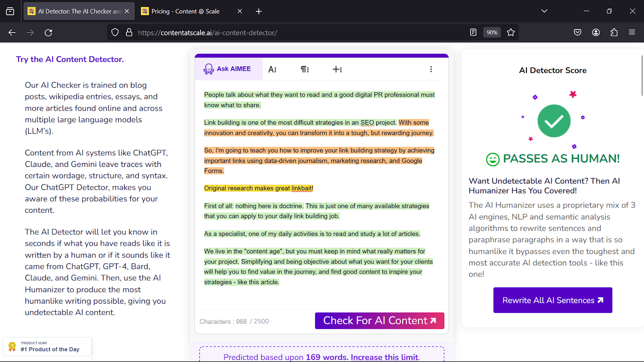
Task: Reset the 90% zoom level indicator
Action: (492, 33)
